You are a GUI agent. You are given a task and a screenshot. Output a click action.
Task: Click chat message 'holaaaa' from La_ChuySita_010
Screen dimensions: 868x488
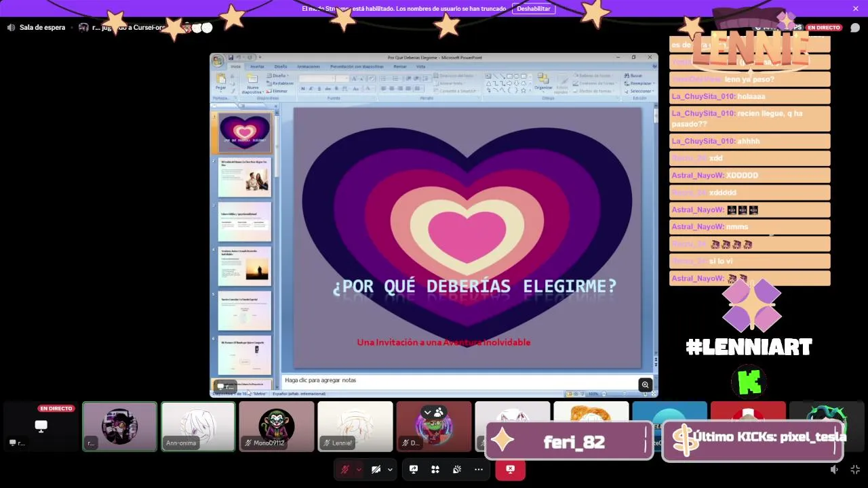pos(749,96)
